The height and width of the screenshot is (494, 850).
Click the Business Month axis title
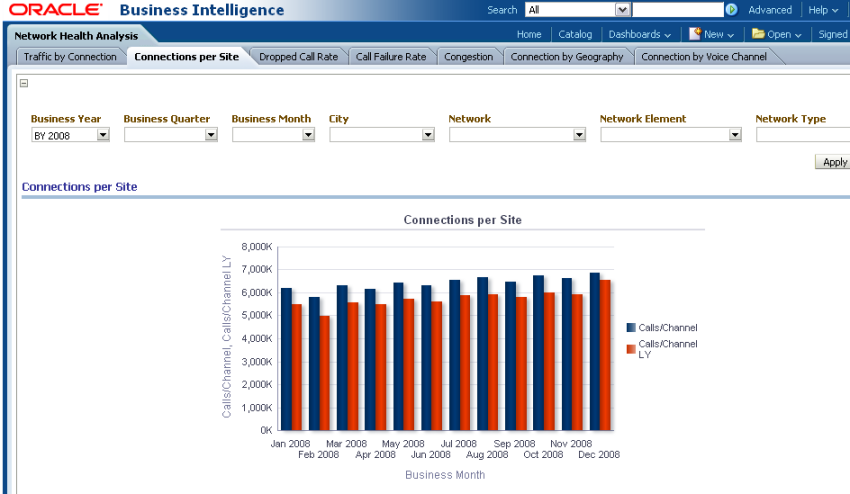pos(445,474)
